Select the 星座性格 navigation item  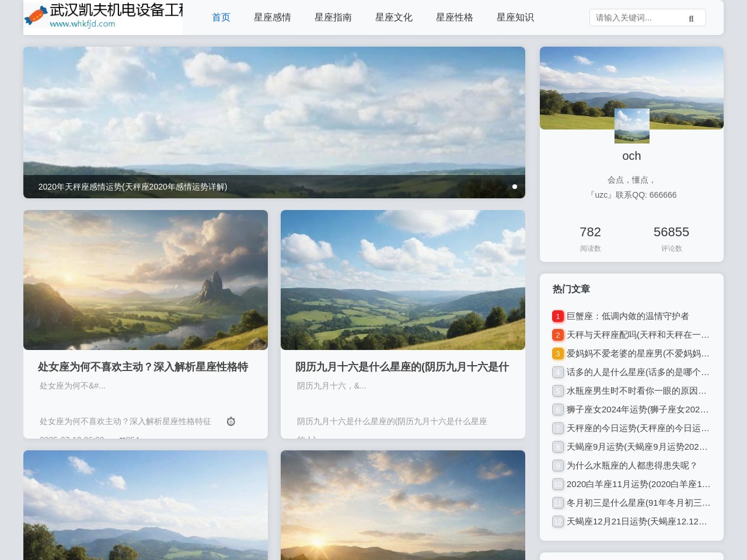pyautogui.click(x=455, y=17)
